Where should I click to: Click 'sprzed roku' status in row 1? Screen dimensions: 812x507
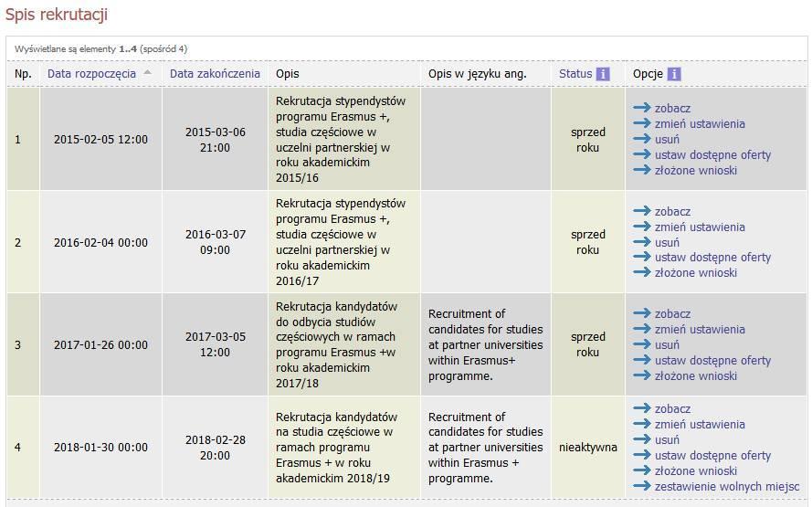[588, 140]
